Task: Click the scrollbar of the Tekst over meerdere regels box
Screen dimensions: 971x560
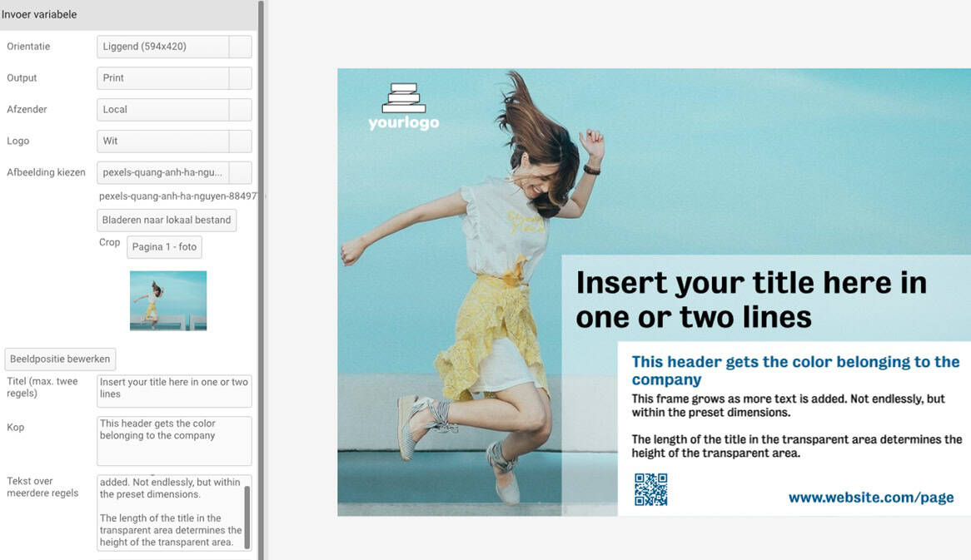Action: (x=247, y=518)
